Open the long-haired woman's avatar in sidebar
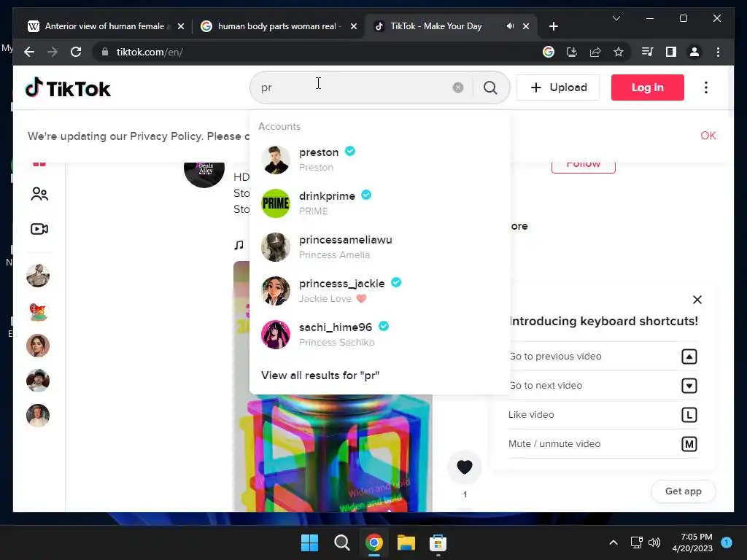This screenshot has height=560, width=747. pos(38,346)
